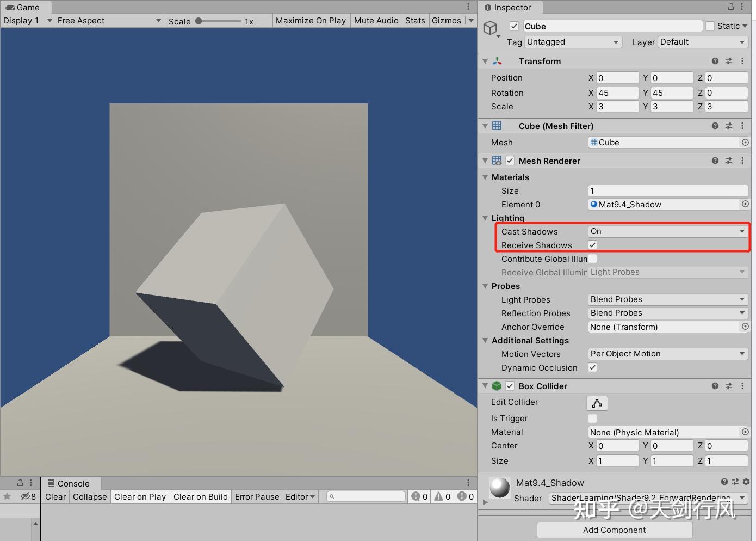The image size is (756, 541).
Task: Enable the Is Trigger checkbox
Action: click(592, 418)
